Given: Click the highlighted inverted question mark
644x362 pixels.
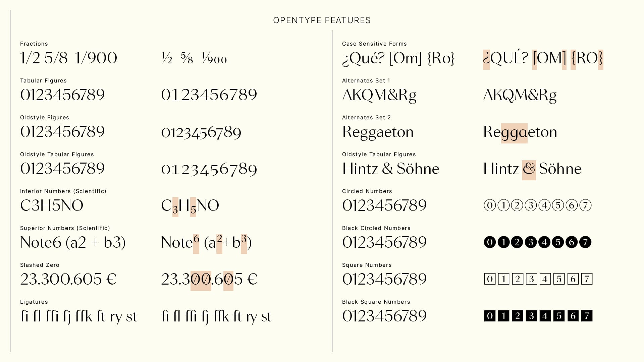Looking at the screenshot, I should (x=486, y=60).
